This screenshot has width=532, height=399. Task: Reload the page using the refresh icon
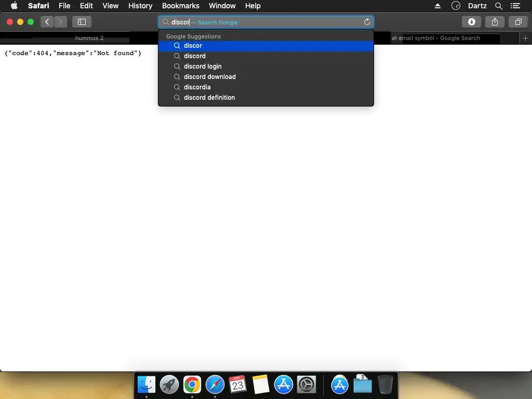(367, 22)
